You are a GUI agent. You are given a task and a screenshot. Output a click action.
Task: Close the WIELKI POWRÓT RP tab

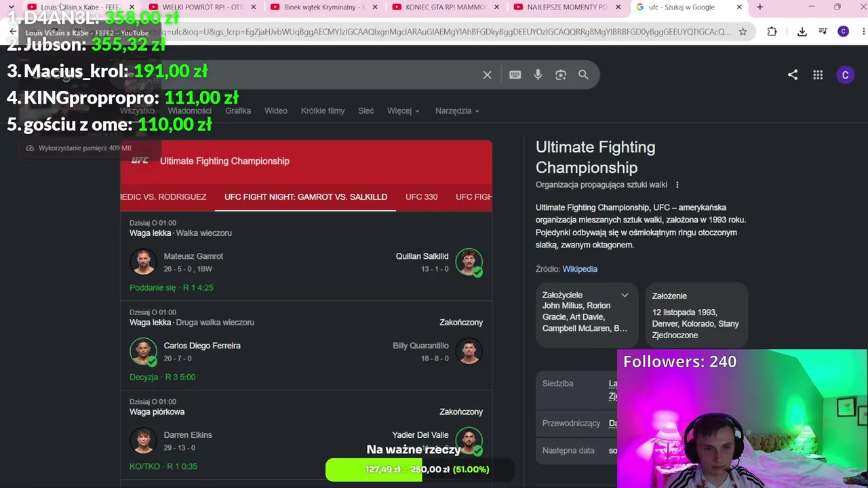click(253, 7)
